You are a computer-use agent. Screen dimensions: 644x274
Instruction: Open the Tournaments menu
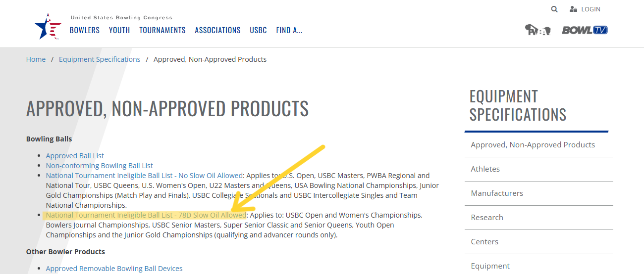pos(162,30)
